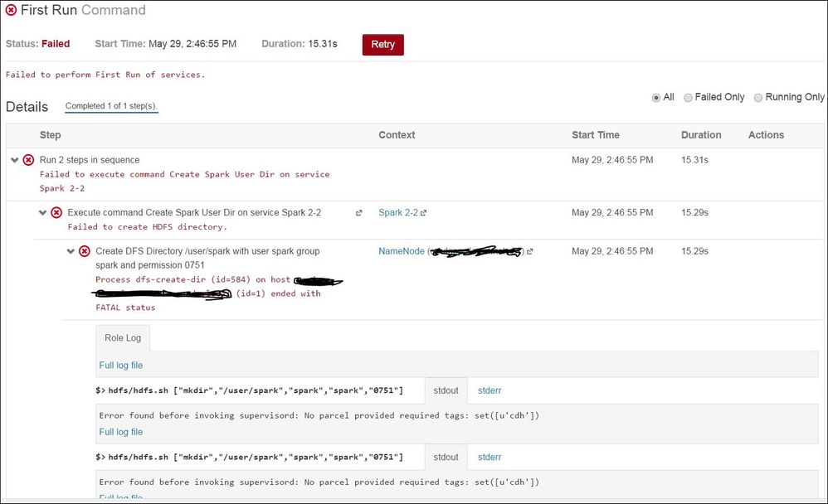Select the Running Only radio button
The height and width of the screenshot is (504, 828).
(757, 97)
